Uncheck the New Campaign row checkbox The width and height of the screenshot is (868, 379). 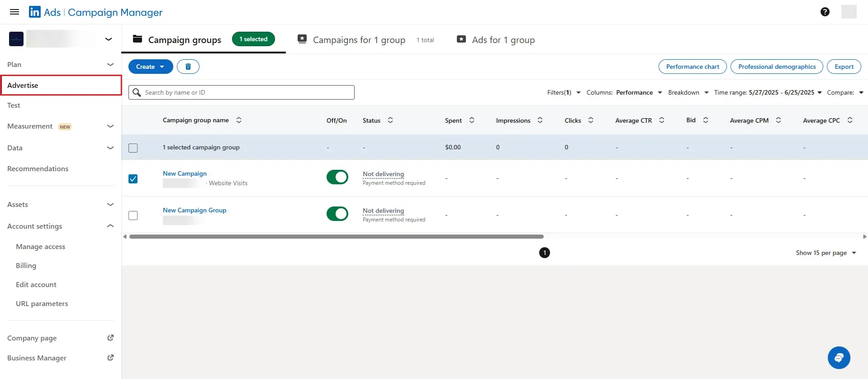point(133,179)
